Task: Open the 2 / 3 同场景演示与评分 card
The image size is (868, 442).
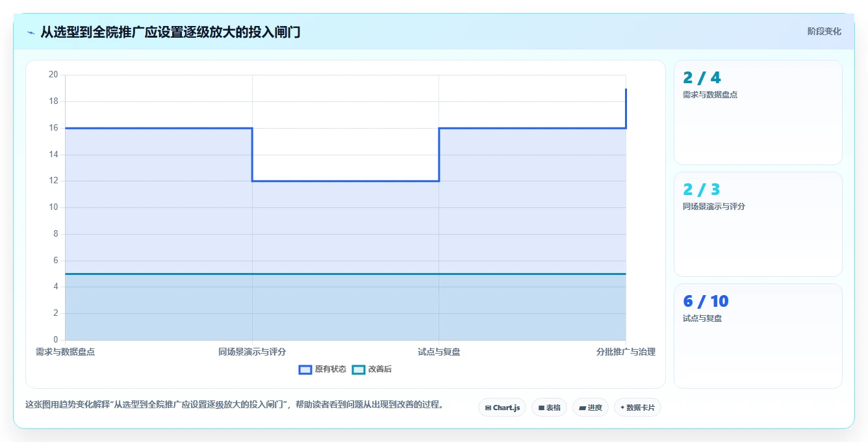Action: 758,224
